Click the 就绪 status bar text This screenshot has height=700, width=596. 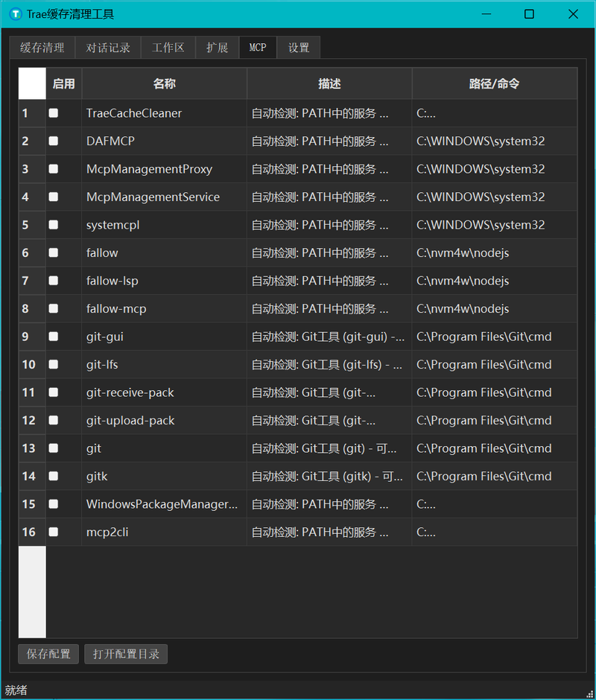[x=16, y=690]
